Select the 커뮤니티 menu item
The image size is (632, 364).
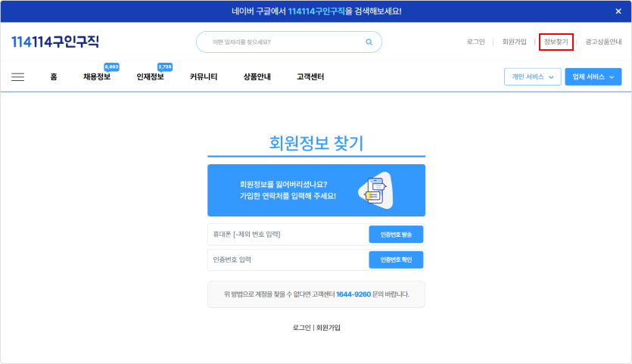204,76
